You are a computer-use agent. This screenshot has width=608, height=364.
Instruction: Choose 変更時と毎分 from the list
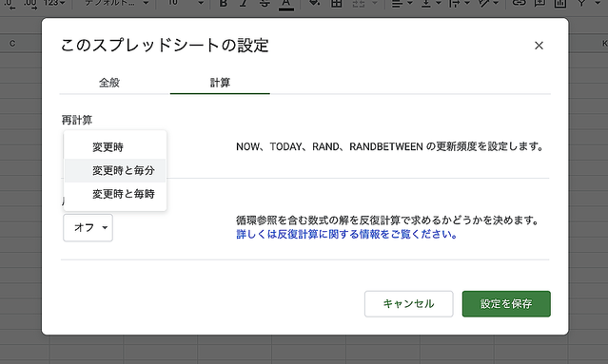(115, 170)
